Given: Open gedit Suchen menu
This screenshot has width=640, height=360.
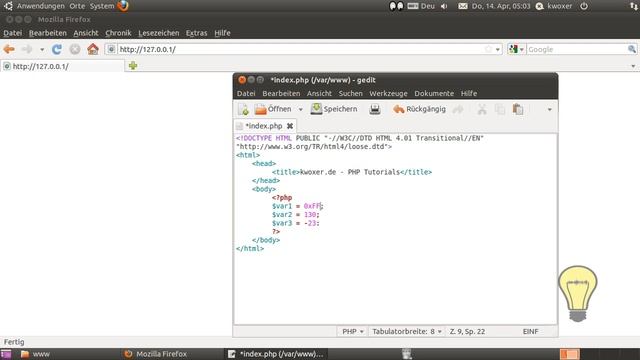Looking at the screenshot, I should click(x=350, y=93).
